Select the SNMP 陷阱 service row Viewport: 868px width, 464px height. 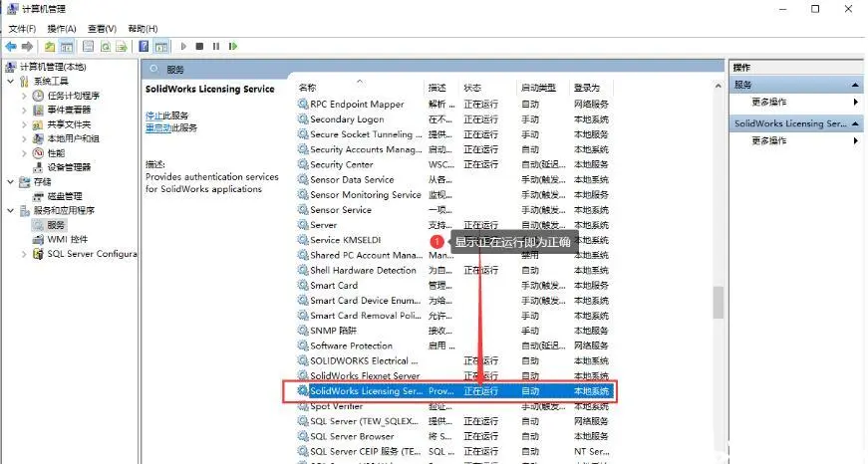454,331
